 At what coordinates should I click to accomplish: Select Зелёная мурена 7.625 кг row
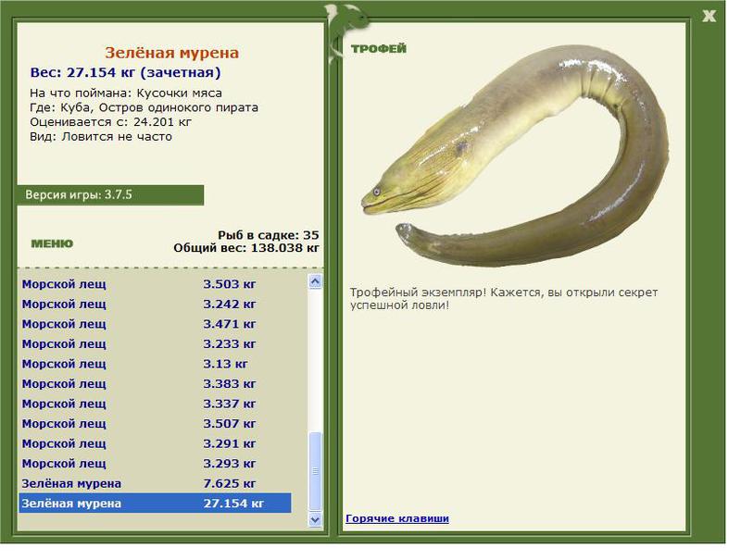click(155, 483)
